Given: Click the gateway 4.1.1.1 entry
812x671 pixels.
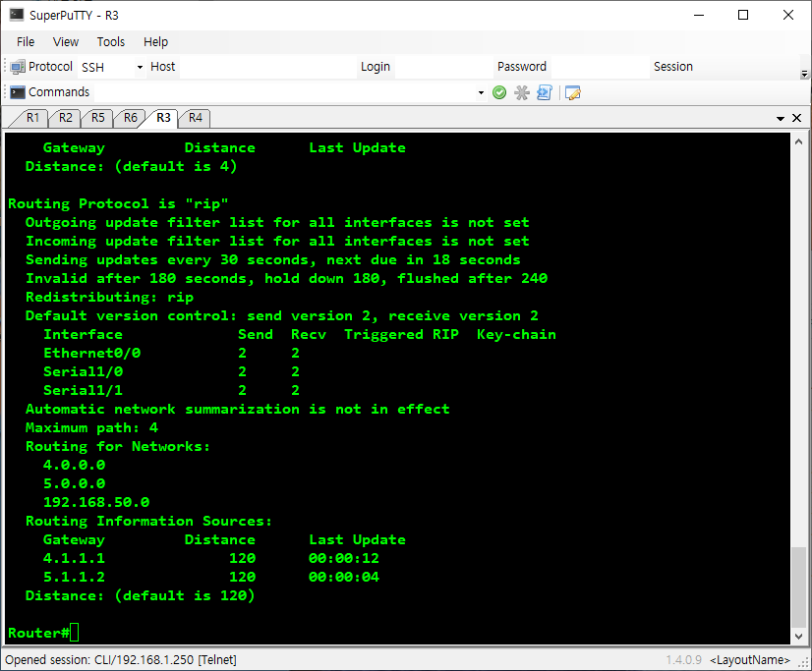Looking at the screenshot, I should tap(74, 558).
